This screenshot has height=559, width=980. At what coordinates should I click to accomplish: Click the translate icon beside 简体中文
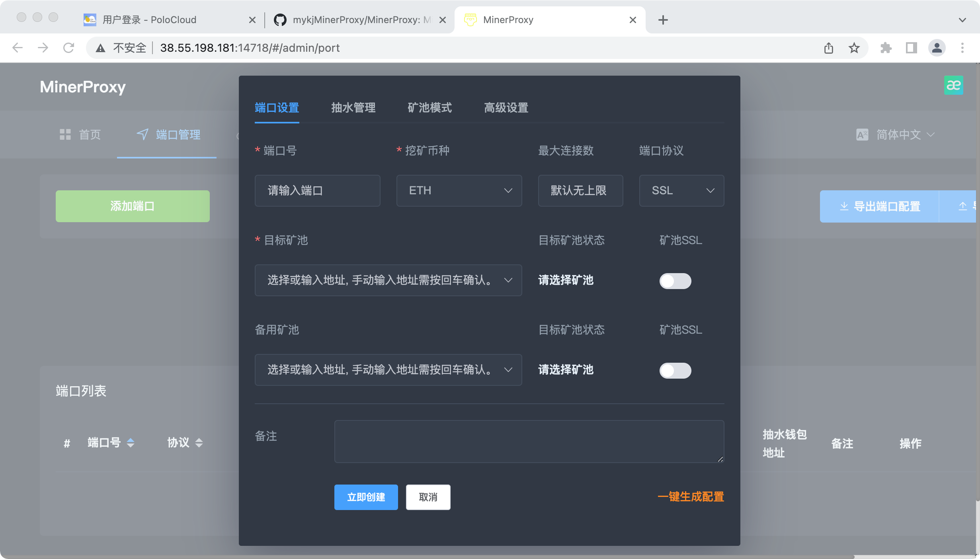click(863, 135)
